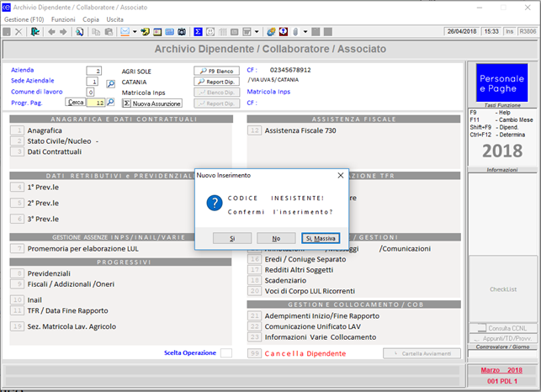Click the copy icon in the toolbar
Screen dimensions: 541x392
pyautogui.click(x=96, y=32)
